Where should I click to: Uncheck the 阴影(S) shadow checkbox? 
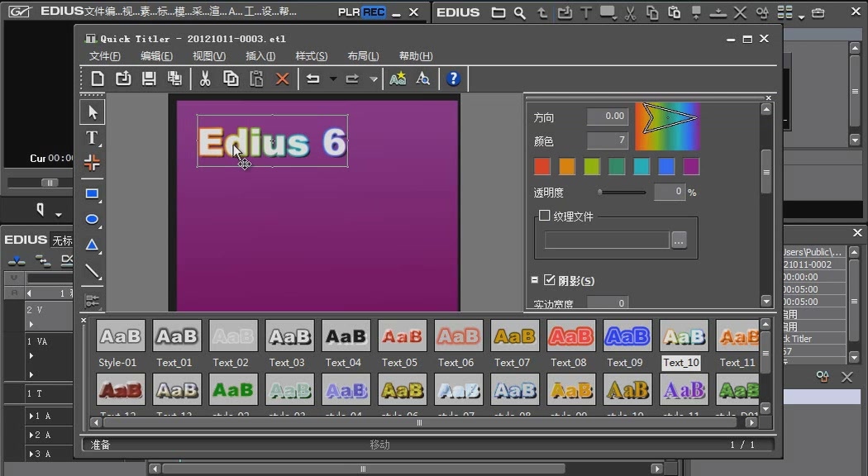pos(549,280)
